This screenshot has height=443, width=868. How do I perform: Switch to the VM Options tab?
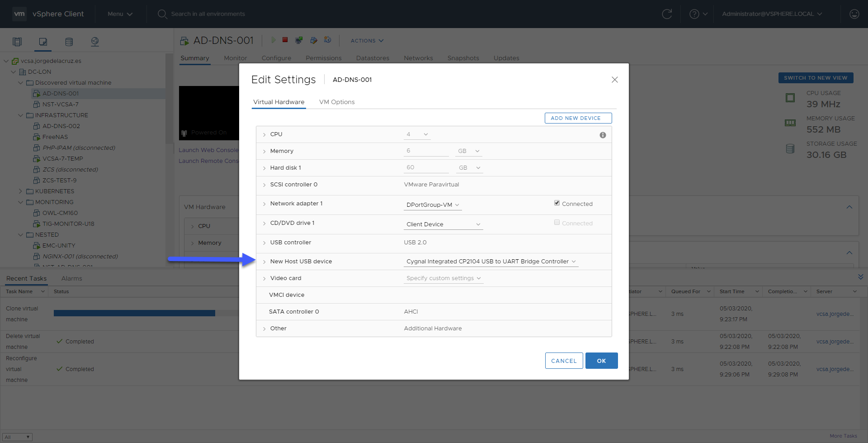coord(337,102)
